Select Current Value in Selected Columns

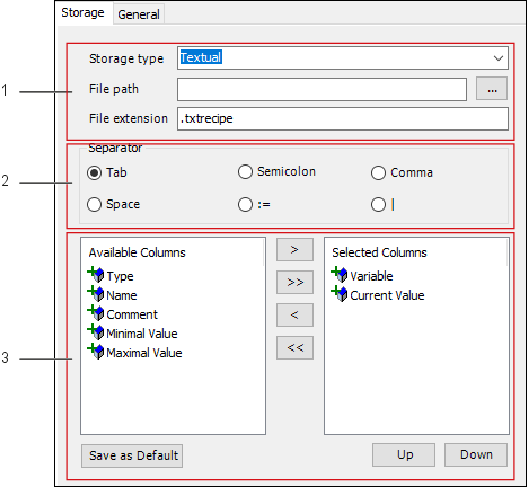click(387, 295)
